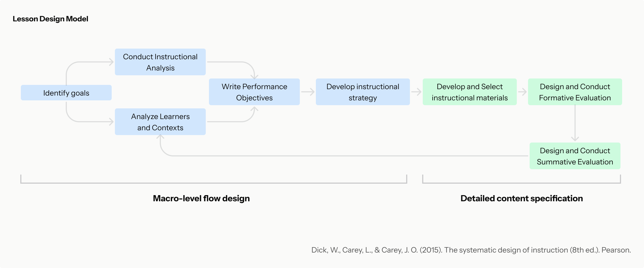The image size is (644, 268).
Task: Click arrowhead entering Conduct Instructional Analysis from left
Action: click(111, 62)
